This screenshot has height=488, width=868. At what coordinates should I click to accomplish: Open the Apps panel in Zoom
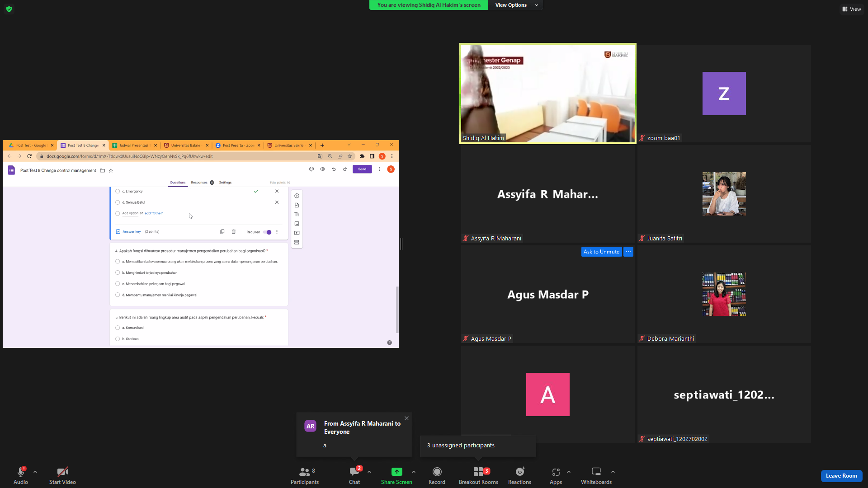556,475
